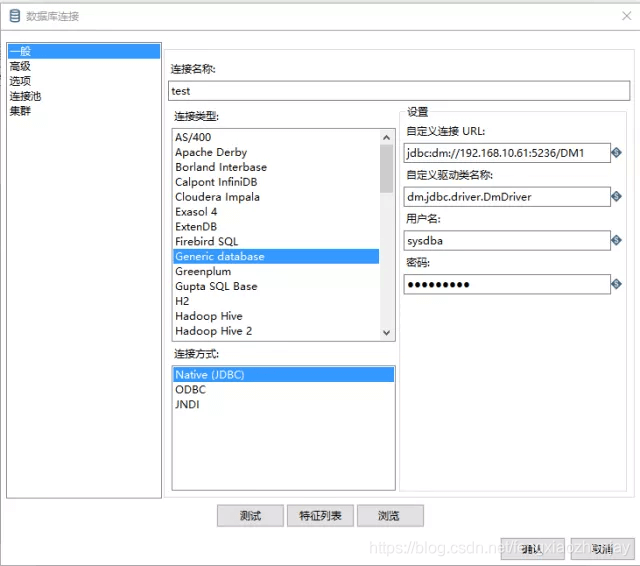Click the 浏览 button
Screen dimensions: 640x566
tap(390, 516)
